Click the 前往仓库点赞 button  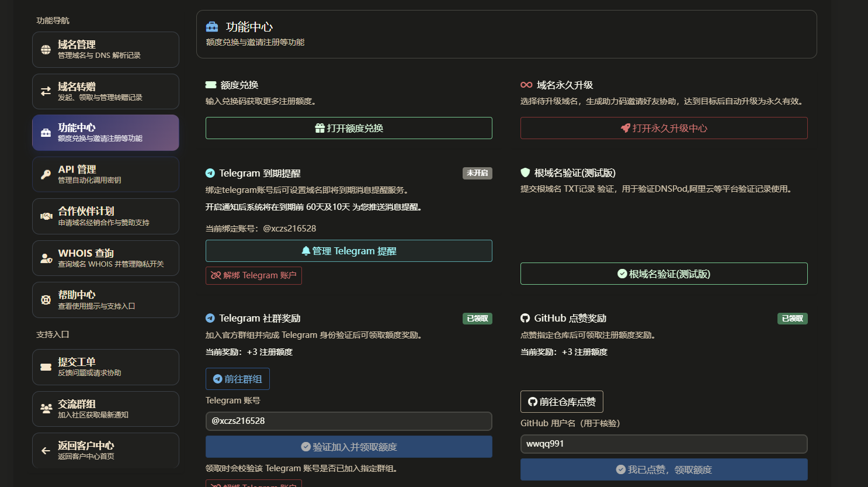[562, 402]
